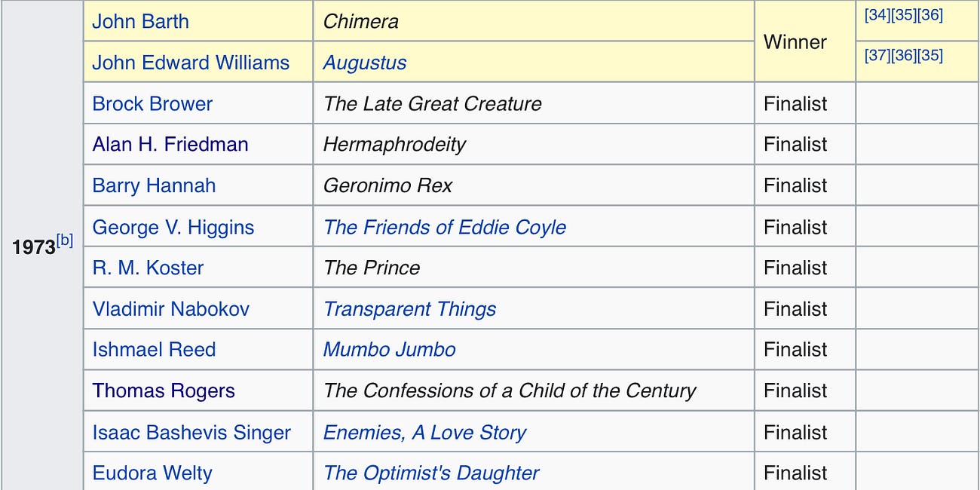Visit the Thomas Rogers link
980x490 pixels.
tap(164, 390)
